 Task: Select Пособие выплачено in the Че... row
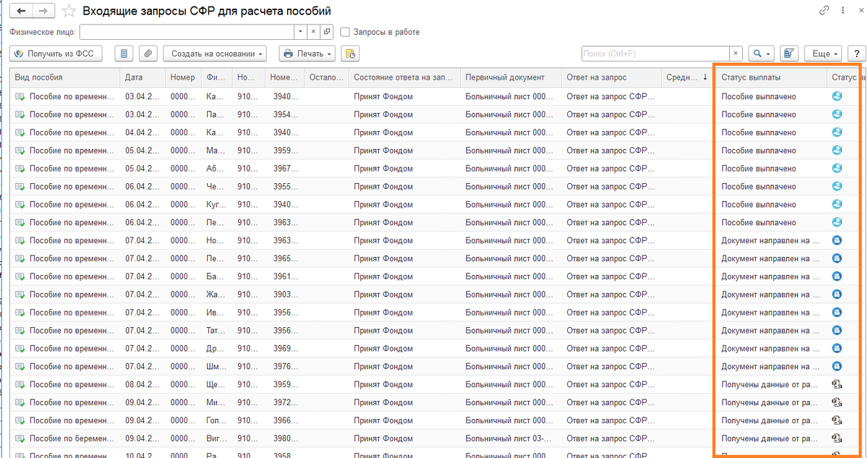pos(771,187)
